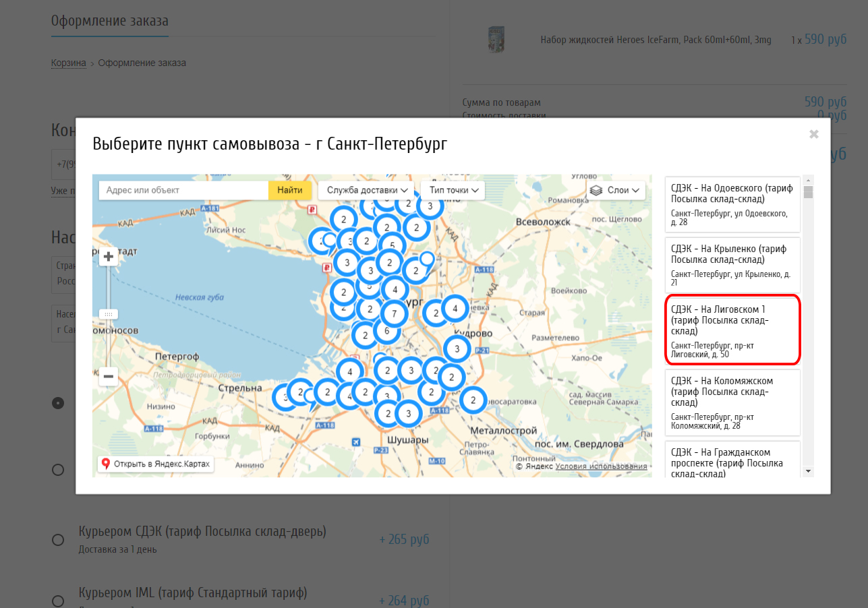Click product name 'Набор жидкостей Heroes IceFarm'

(x=656, y=40)
